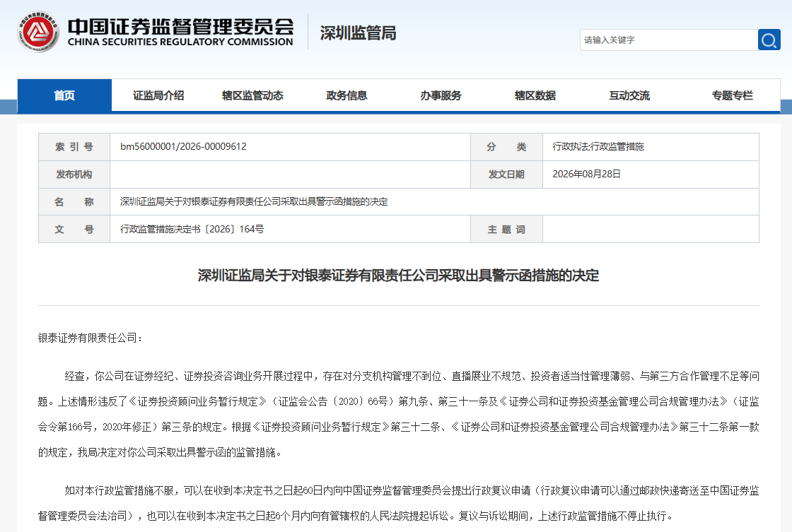Click the name cell 深圳证监局关于对银泰证券 decision title
Viewport: 792px width, 532px height.
(x=254, y=201)
